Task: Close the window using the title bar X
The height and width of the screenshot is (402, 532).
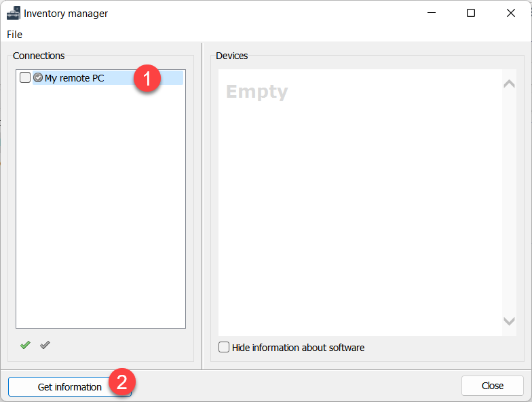Action: (x=510, y=13)
